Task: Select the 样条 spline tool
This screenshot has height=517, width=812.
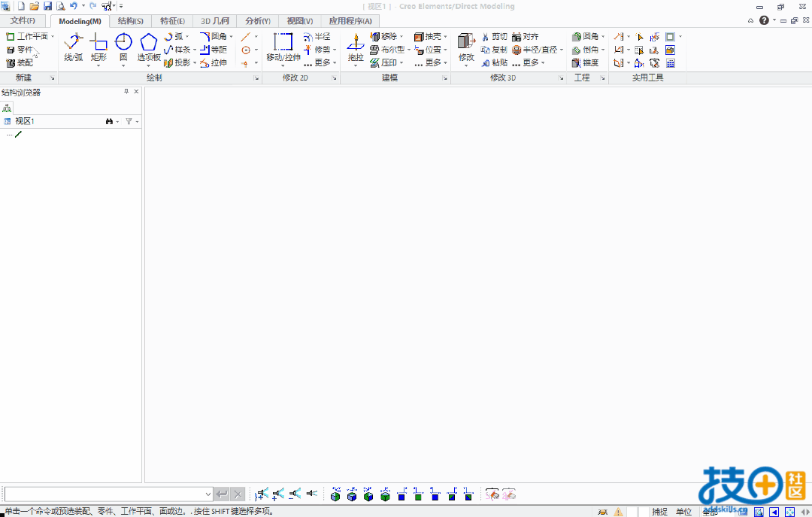Action: 177,50
